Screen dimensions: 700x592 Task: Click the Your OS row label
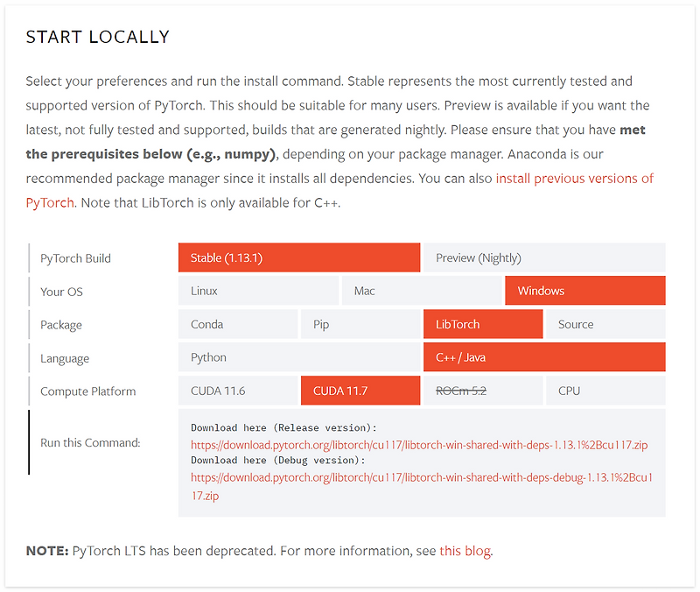coord(61,292)
